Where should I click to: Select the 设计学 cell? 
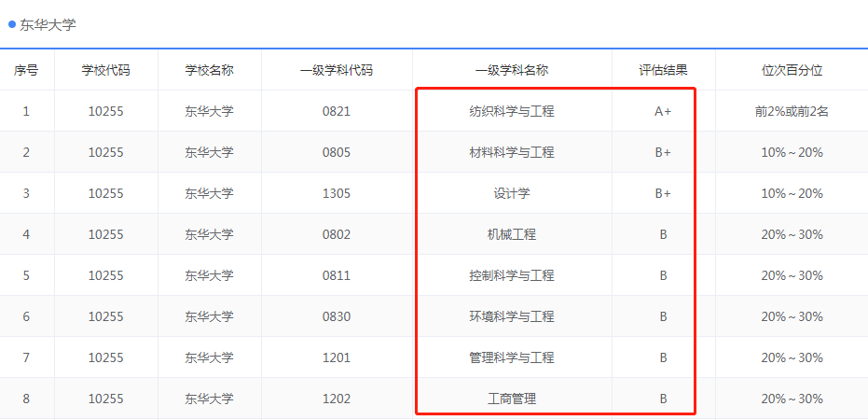pyautogui.click(x=512, y=193)
